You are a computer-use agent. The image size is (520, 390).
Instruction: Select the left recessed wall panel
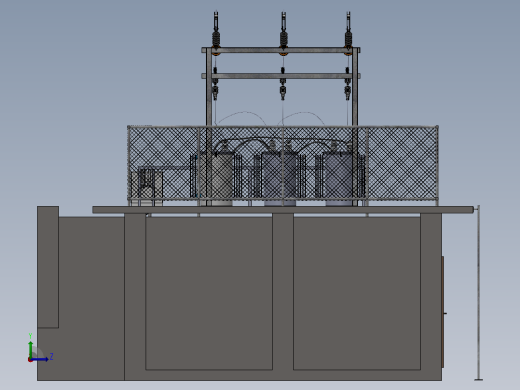[x=209, y=293]
